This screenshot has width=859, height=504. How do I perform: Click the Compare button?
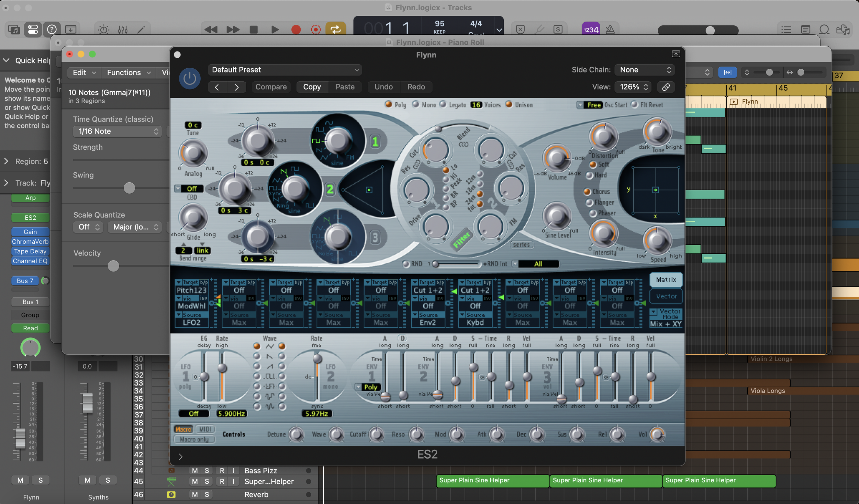tap(271, 87)
